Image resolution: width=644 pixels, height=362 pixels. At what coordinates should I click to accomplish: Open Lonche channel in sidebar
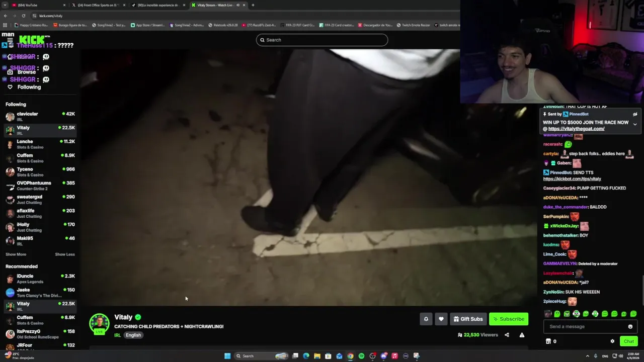pyautogui.click(x=40, y=144)
